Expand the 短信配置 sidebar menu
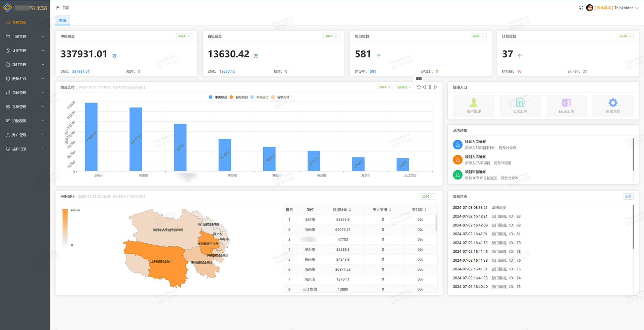 (25, 121)
